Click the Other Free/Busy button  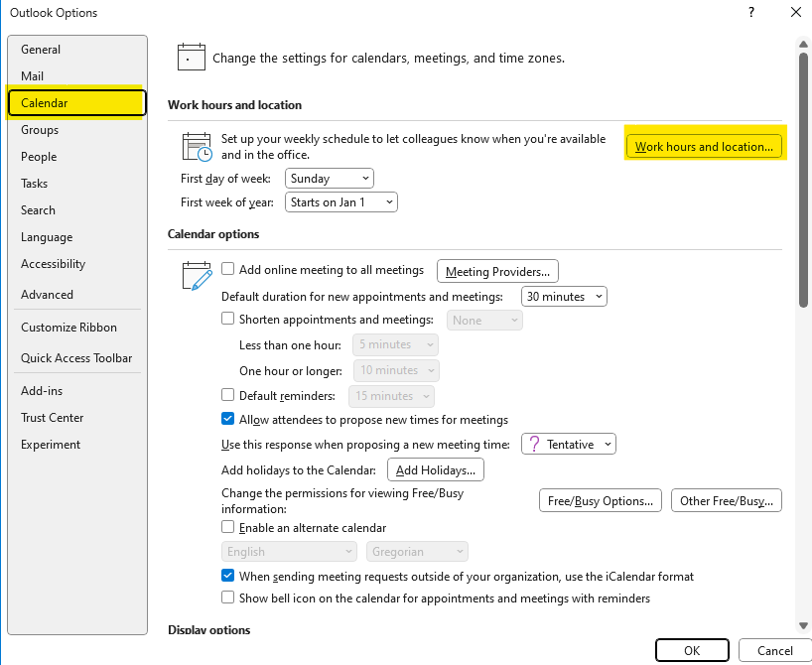[x=726, y=500]
